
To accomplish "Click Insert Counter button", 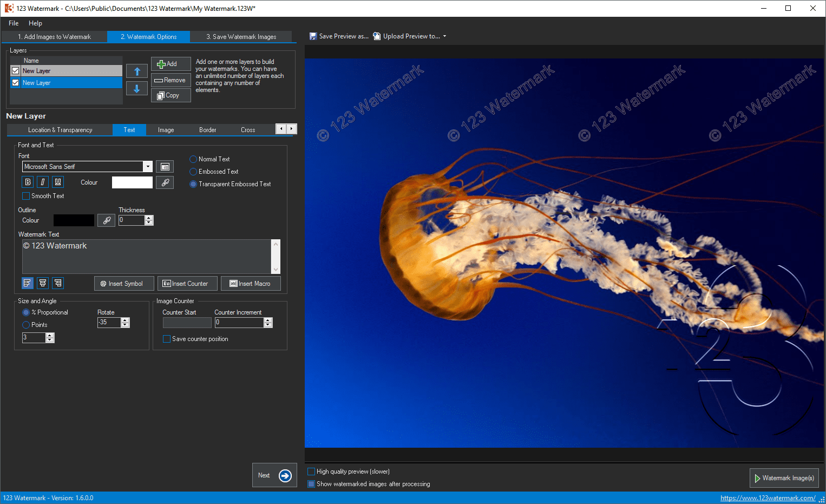I will click(187, 284).
